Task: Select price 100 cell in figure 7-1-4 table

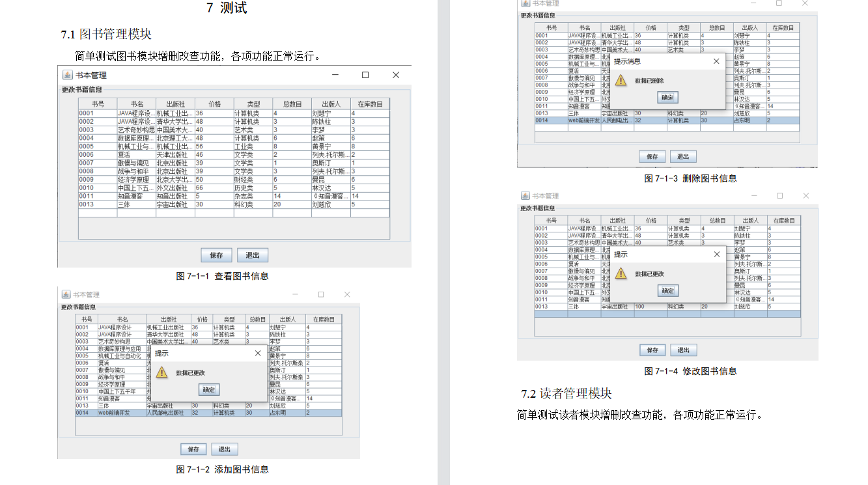Action: click(651, 306)
